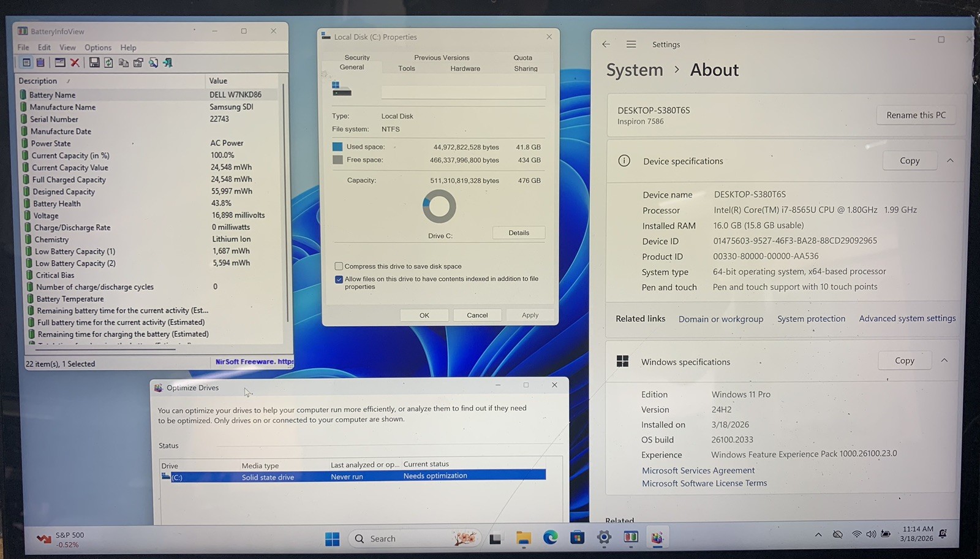
Task: Switch to Settings via taskbar gear icon
Action: tap(604, 538)
